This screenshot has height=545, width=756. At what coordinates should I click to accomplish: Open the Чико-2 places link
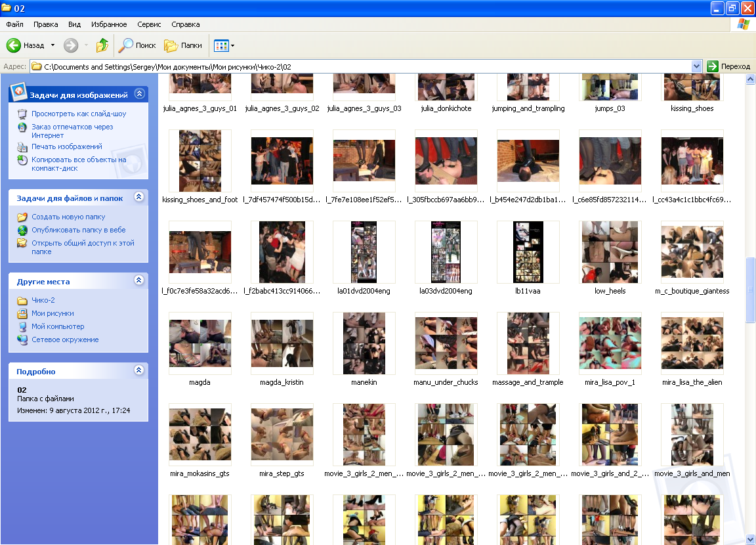click(x=43, y=300)
